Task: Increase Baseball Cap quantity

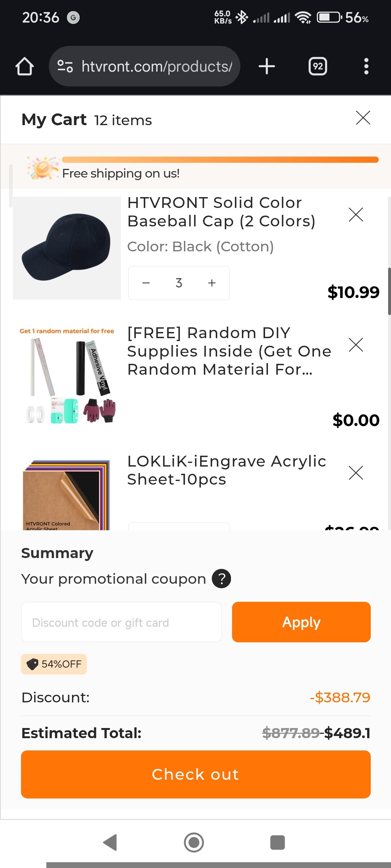Action: [212, 283]
